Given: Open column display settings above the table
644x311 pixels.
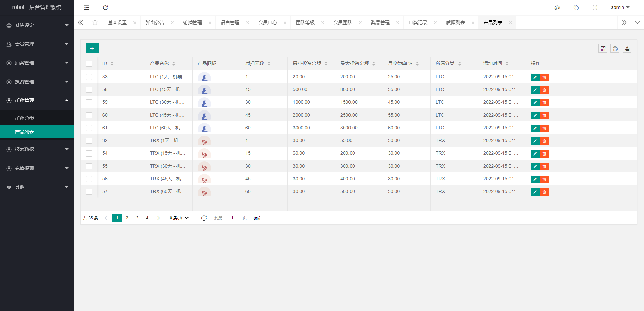Looking at the screenshot, I should pyautogui.click(x=603, y=48).
